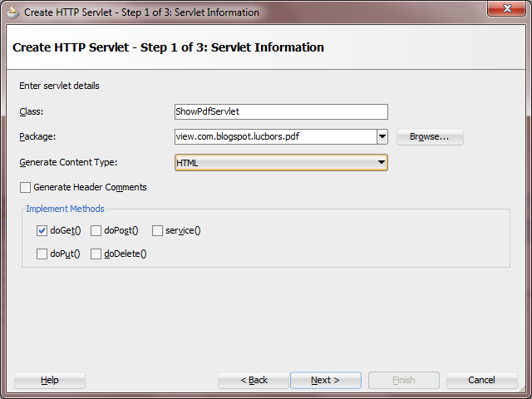
Task: Open the Package dropdown arrow
Action: tap(382, 136)
